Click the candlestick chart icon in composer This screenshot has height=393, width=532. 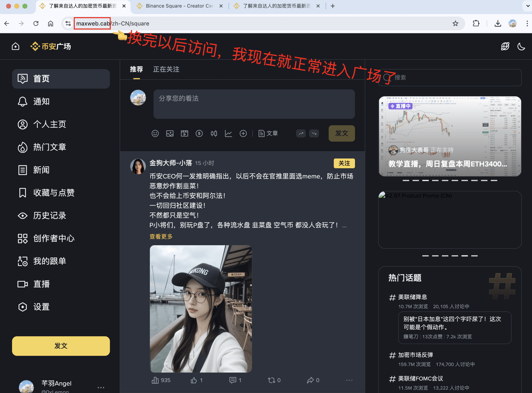point(214,133)
